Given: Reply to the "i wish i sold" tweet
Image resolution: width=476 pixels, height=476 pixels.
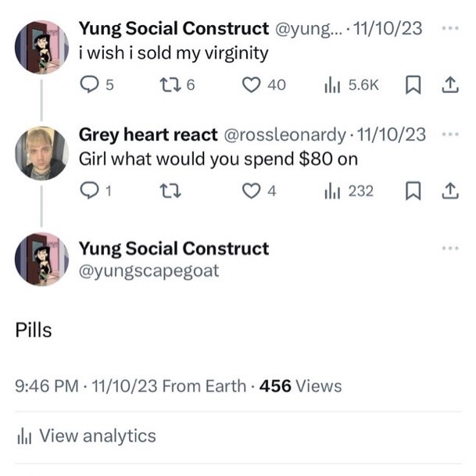Looking at the screenshot, I should coord(90,84).
